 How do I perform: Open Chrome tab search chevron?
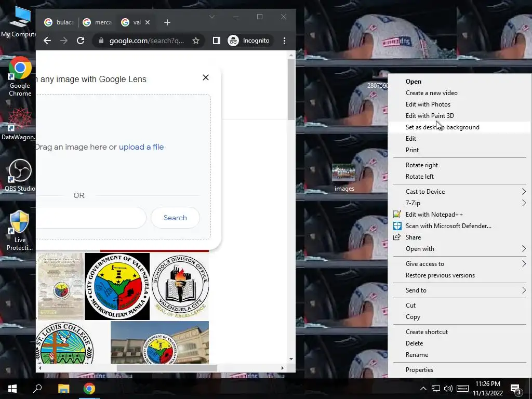[212, 17]
